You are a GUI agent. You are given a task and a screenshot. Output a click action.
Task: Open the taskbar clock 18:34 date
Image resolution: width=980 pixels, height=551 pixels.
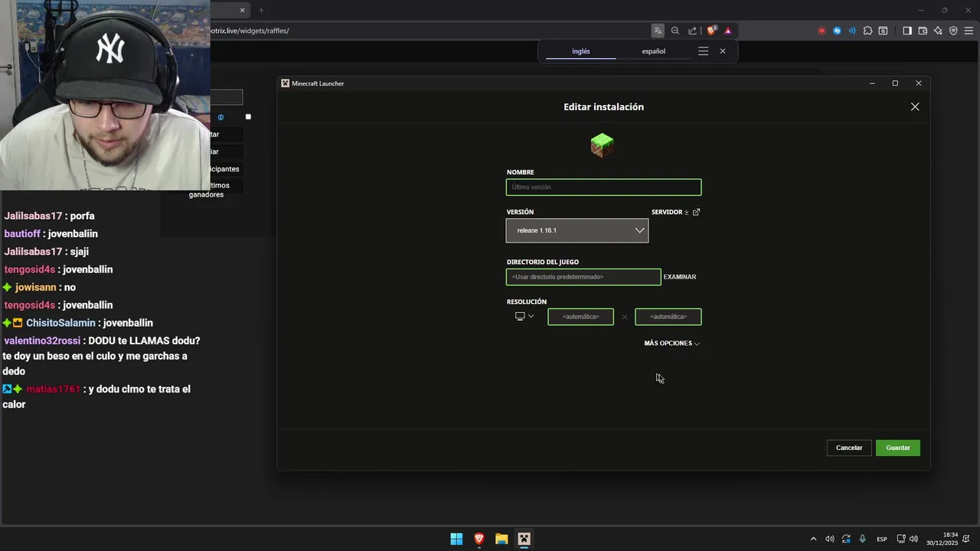coord(942,539)
